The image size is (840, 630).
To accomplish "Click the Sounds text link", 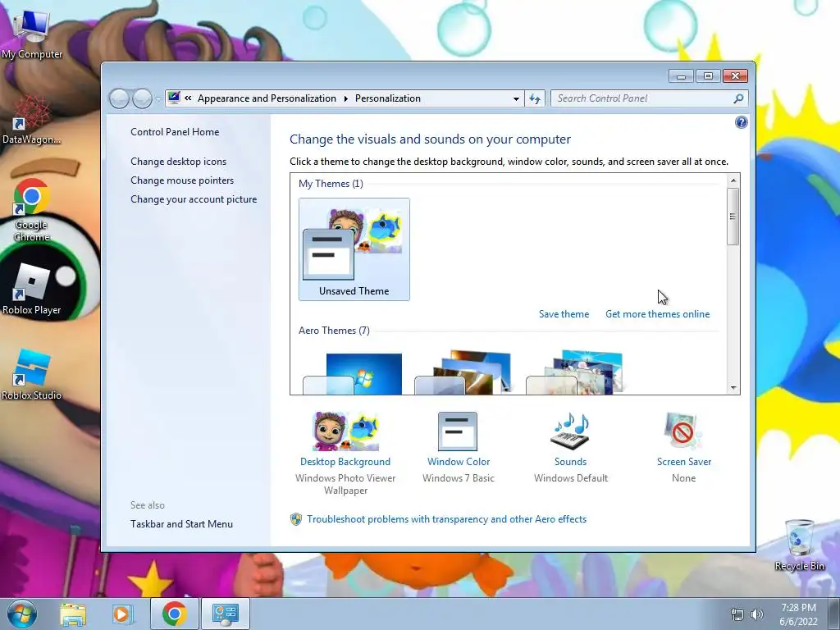I will click(571, 462).
